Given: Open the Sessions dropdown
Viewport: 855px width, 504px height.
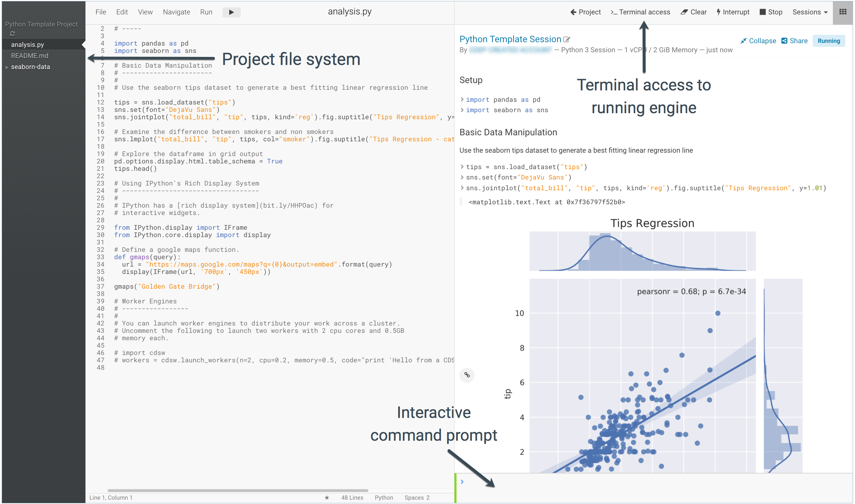Looking at the screenshot, I should coord(809,12).
